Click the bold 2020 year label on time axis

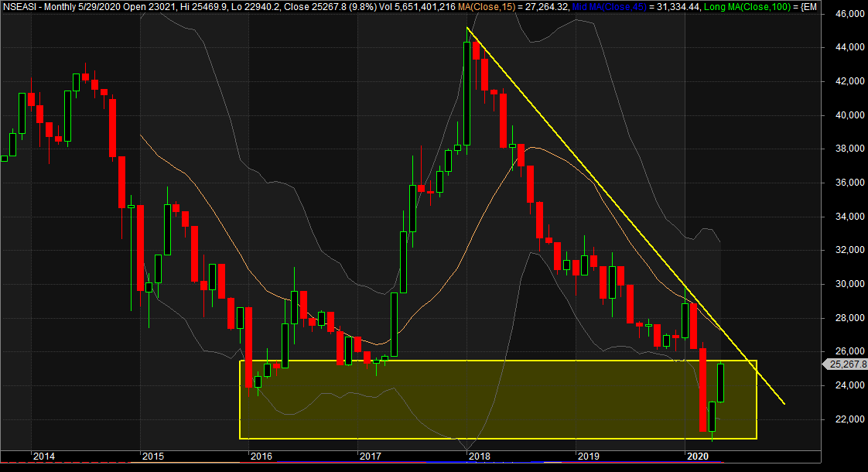click(698, 457)
